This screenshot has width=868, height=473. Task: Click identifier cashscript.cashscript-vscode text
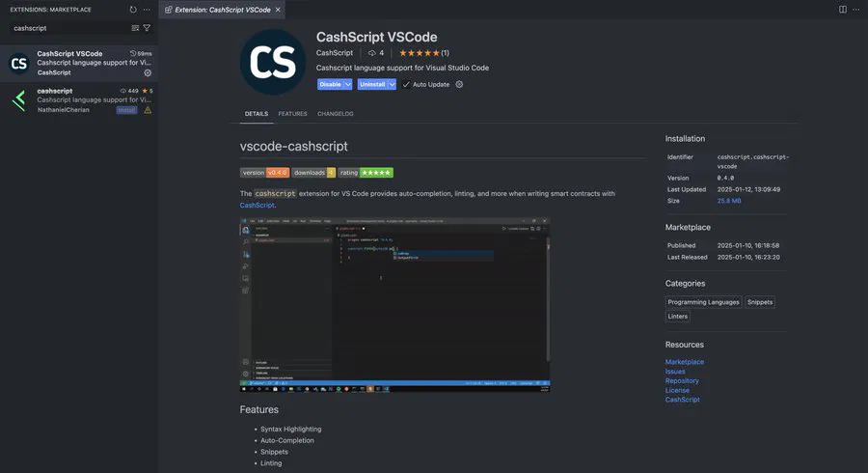[753, 161]
